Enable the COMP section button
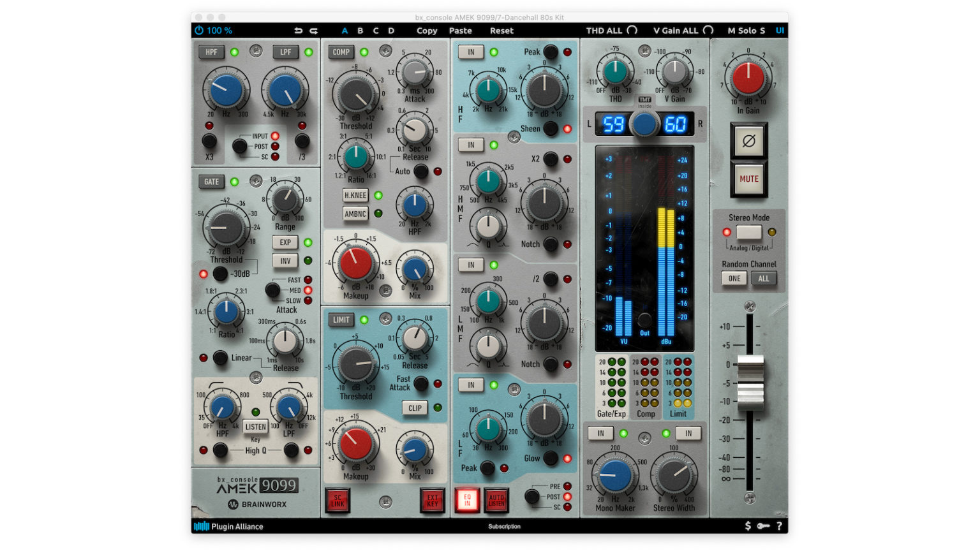Screen dimensions: 980x551 click(341, 52)
